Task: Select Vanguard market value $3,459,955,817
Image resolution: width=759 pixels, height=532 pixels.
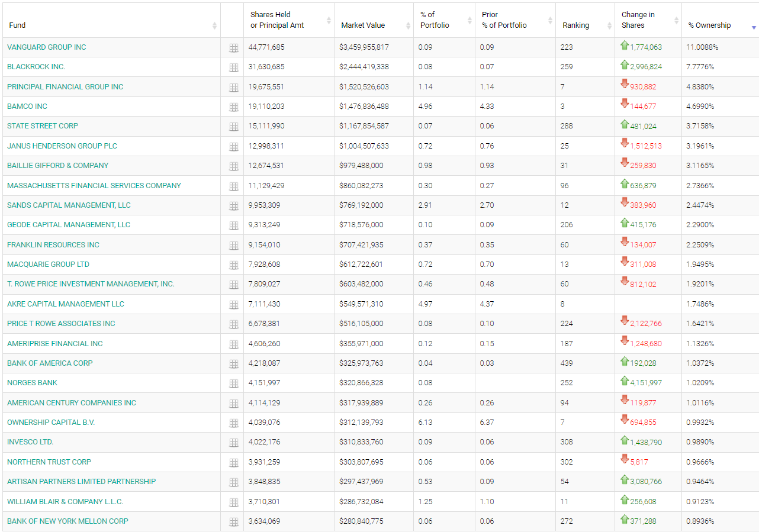Action: coord(364,47)
